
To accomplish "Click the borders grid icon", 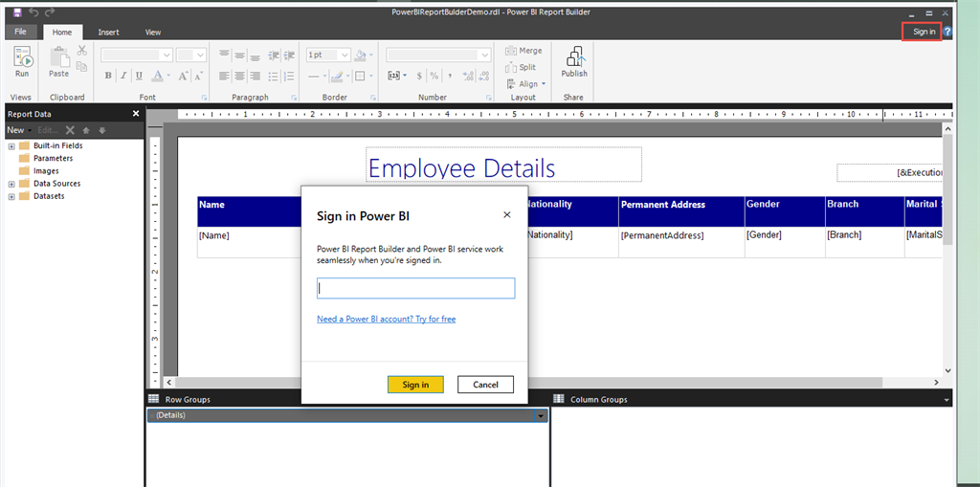I will click(360, 76).
